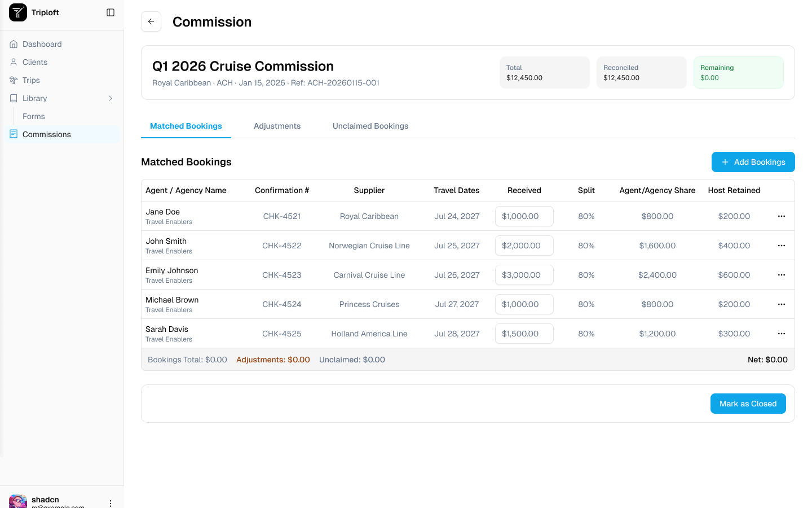Viewport: 812px width, 508px height.
Task: Click the shadcn user avatar
Action: [x=18, y=501]
